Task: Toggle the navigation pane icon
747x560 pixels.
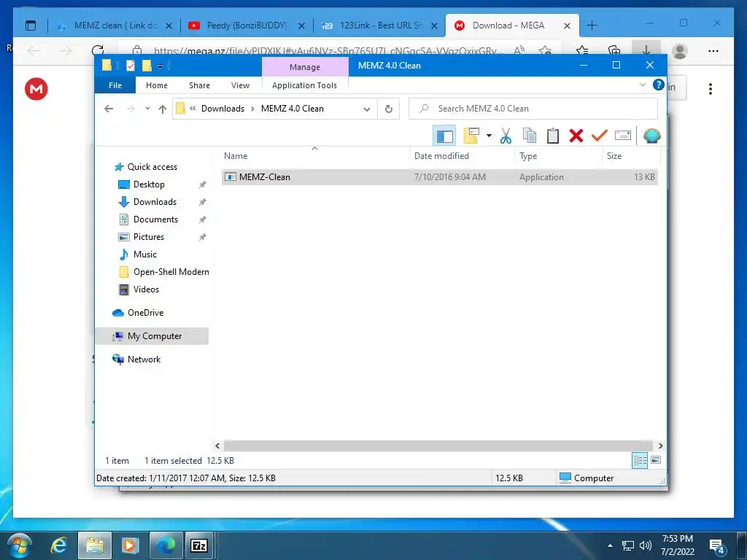Action: point(444,136)
